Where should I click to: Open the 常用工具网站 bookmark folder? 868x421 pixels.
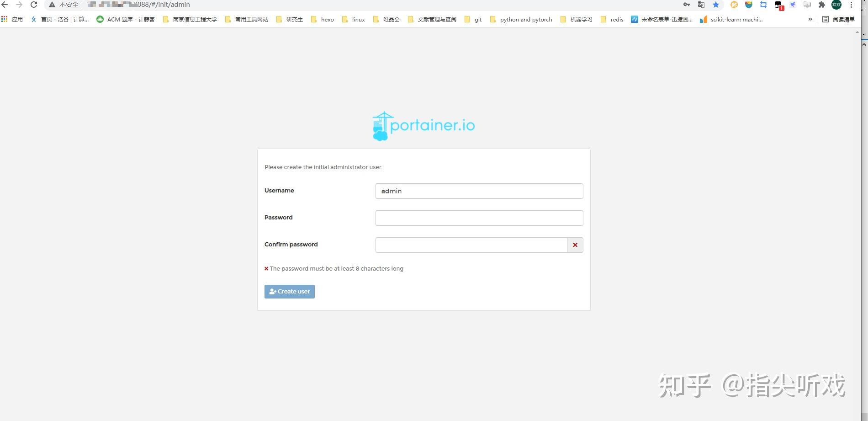point(247,19)
